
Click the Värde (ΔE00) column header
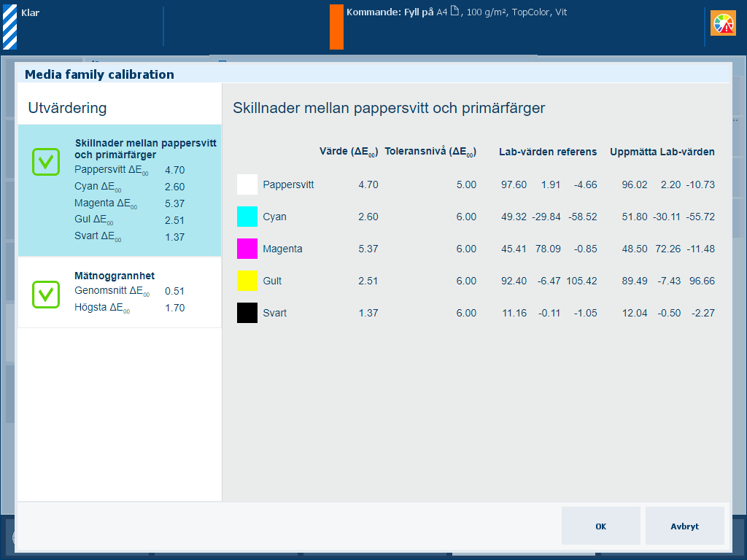point(349,152)
